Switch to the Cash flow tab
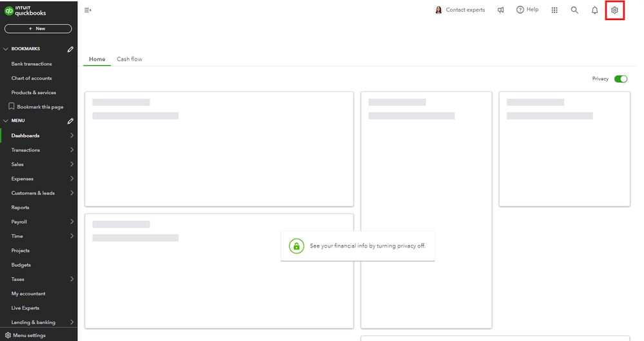 pos(130,59)
